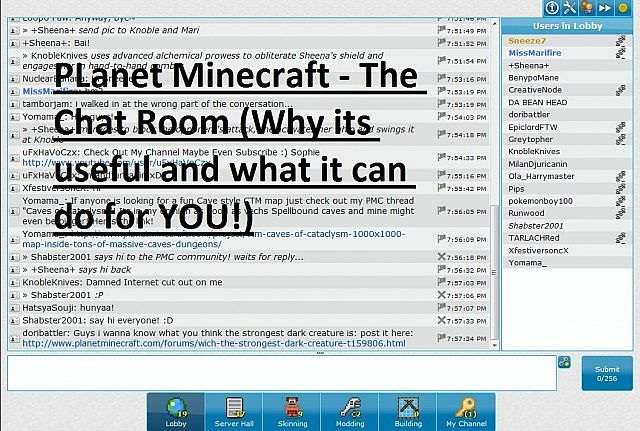Viewport: 640px width, 431px height.
Task: Click MilanDjuricanin in the users list
Action: pos(538,164)
